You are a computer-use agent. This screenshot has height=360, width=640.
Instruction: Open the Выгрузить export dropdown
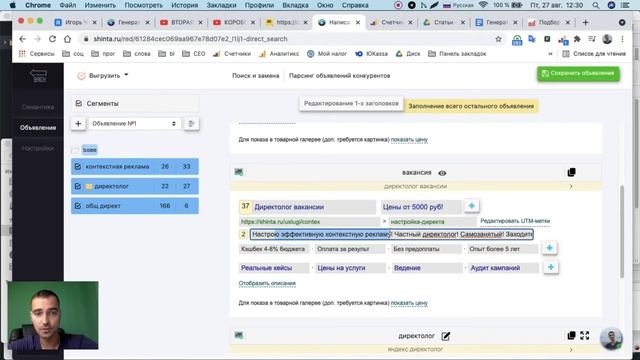coord(103,76)
